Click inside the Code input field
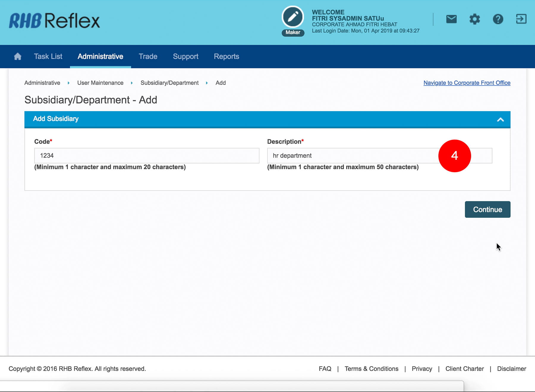The image size is (535, 392). (x=147, y=156)
